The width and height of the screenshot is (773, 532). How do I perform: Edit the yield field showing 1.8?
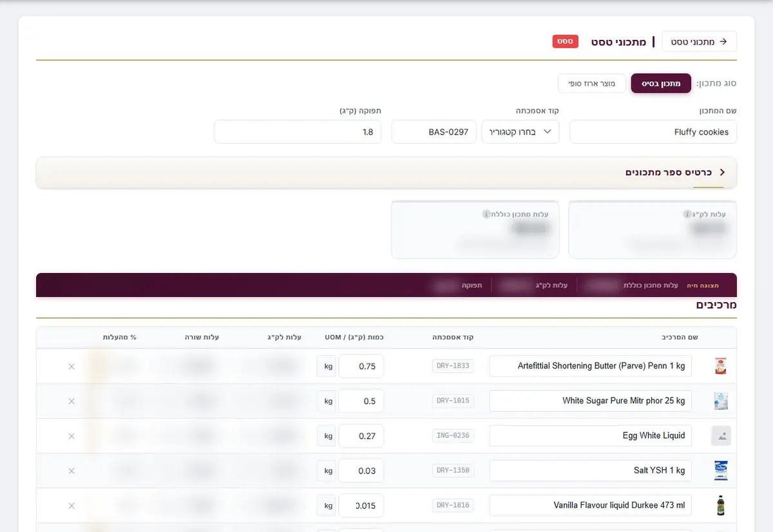point(298,132)
